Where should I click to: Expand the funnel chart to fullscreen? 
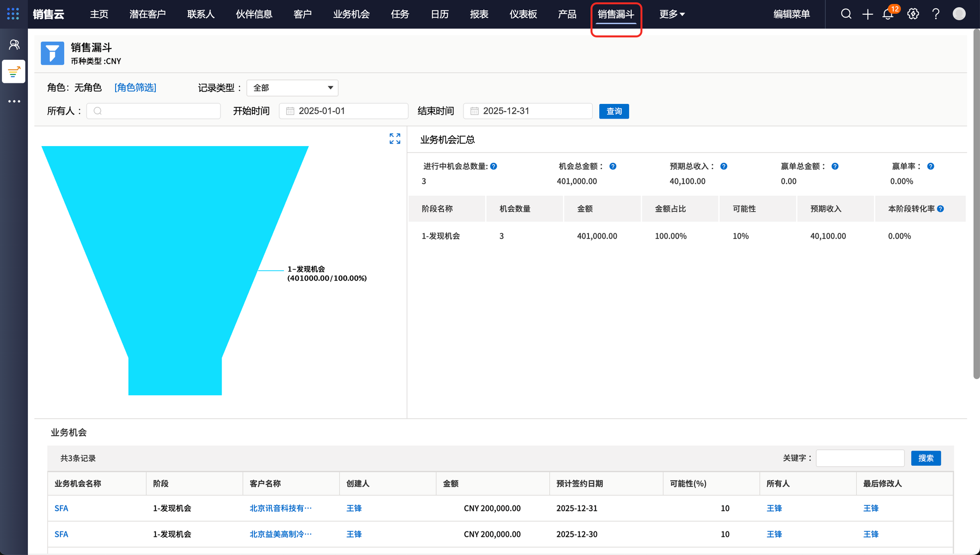tap(394, 139)
